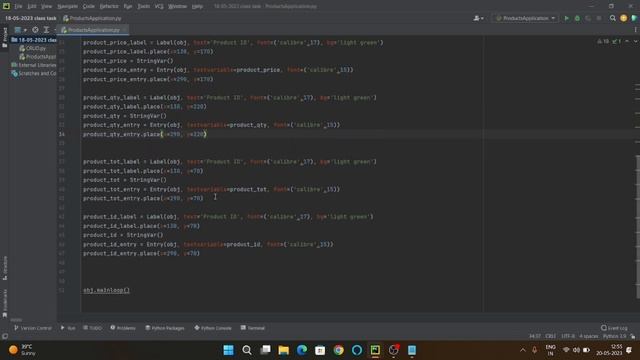640x360 pixels.
Task: Click the tool windows quick access icon
Action: pos(5,336)
